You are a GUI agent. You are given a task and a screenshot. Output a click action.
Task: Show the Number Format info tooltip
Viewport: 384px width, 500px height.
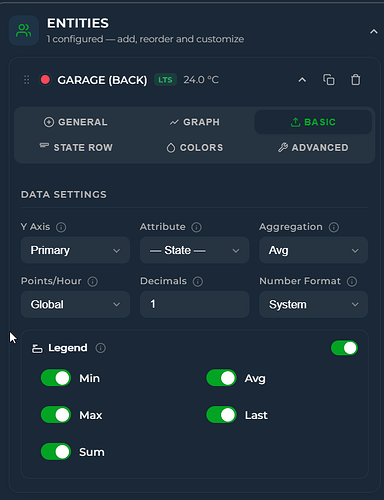pos(352,282)
